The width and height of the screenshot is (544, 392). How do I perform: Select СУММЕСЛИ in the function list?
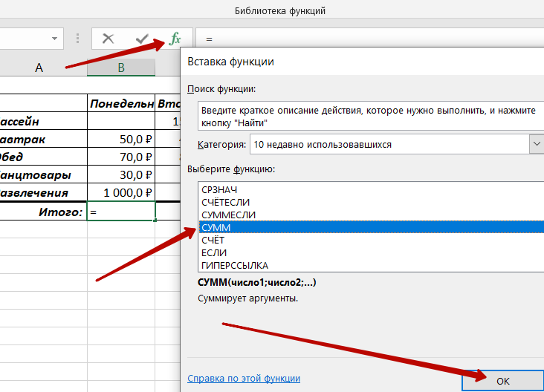point(228,215)
